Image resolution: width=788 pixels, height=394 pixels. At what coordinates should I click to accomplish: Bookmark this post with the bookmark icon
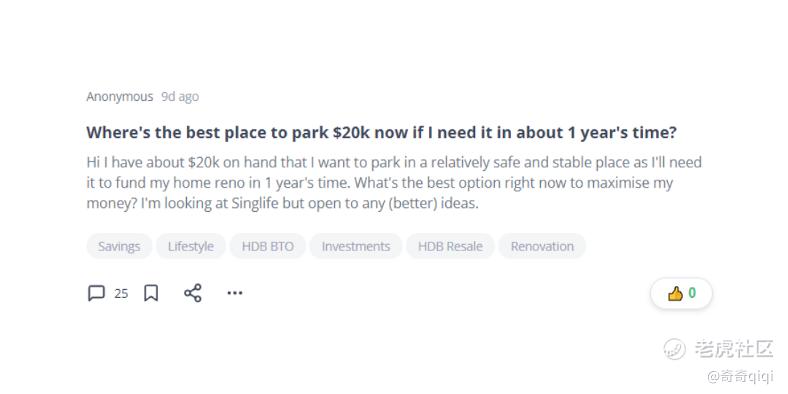click(151, 293)
